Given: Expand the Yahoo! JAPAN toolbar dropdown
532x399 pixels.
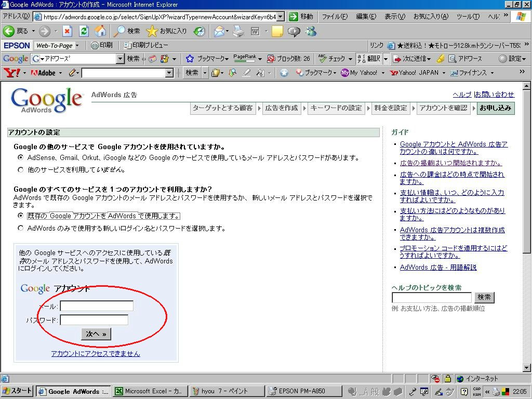Looking at the screenshot, I should (x=444, y=73).
